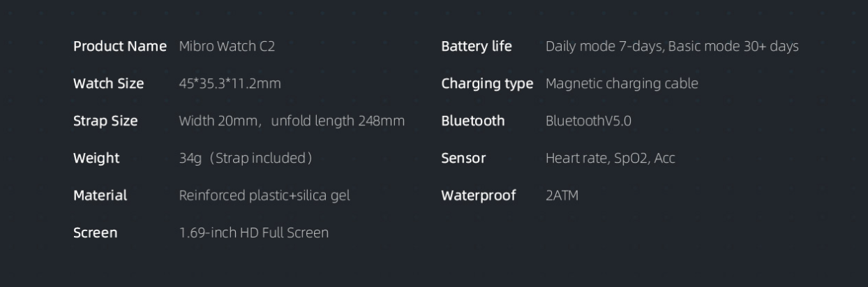Image resolution: width=868 pixels, height=287 pixels.
Task: Click the Product Name label
Action: (120, 46)
